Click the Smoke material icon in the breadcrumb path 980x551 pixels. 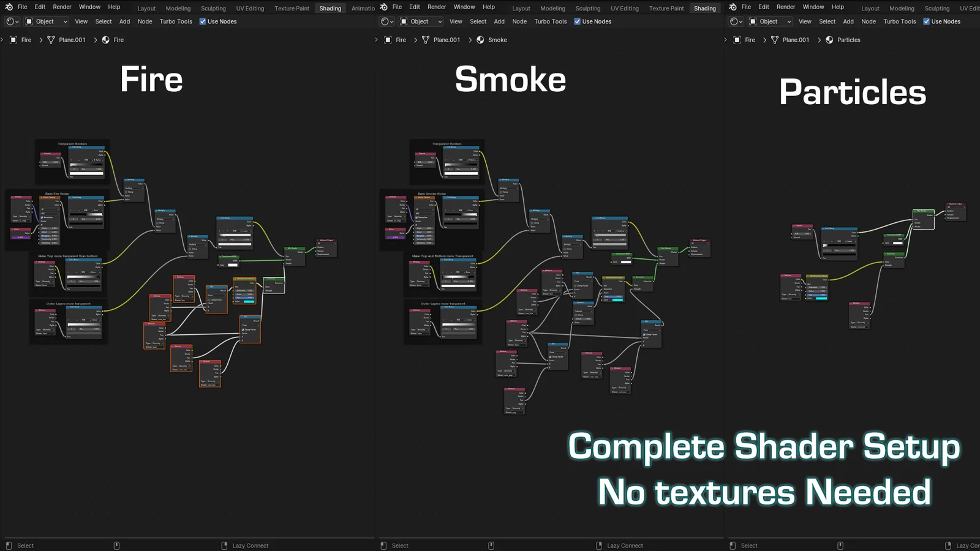pyautogui.click(x=480, y=40)
